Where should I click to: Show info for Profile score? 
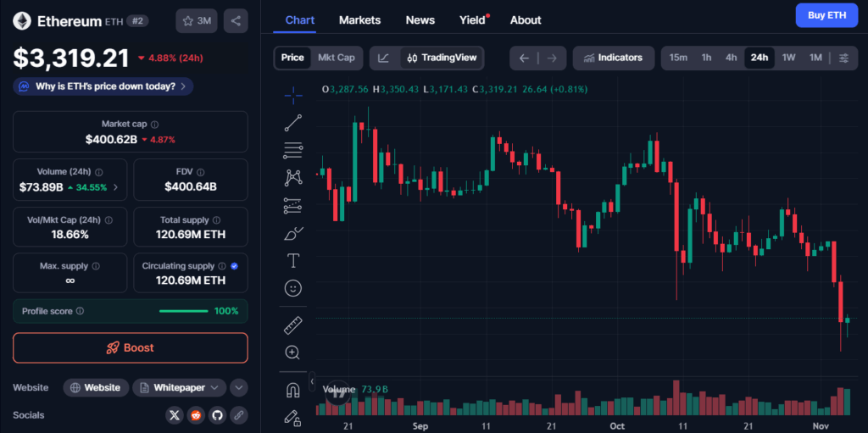pyautogui.click(x=80, y=311)
